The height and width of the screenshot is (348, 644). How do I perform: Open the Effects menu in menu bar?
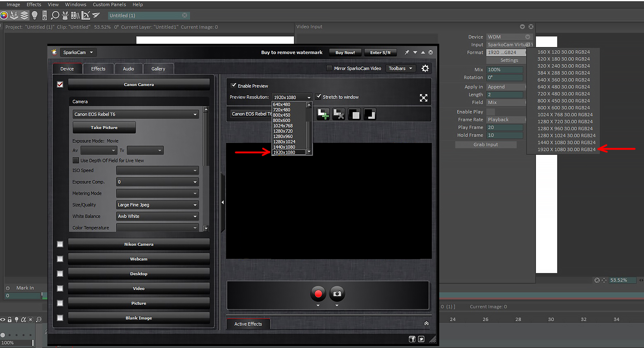34,5
